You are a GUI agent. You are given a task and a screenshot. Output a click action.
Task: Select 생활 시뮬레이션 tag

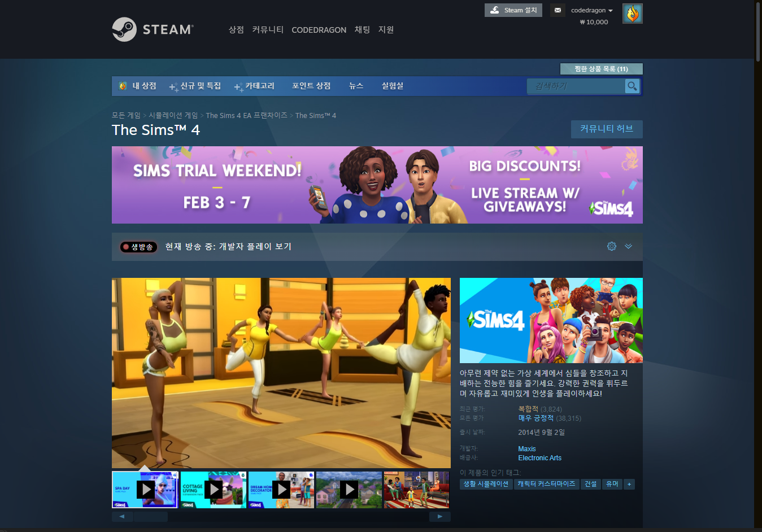(486, 484)
